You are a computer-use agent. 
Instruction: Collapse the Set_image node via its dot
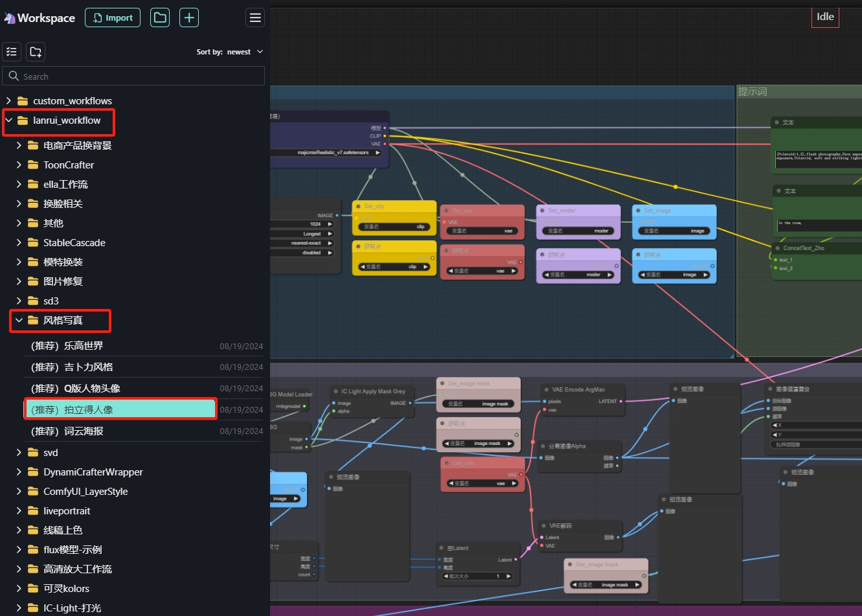(638, 211)
